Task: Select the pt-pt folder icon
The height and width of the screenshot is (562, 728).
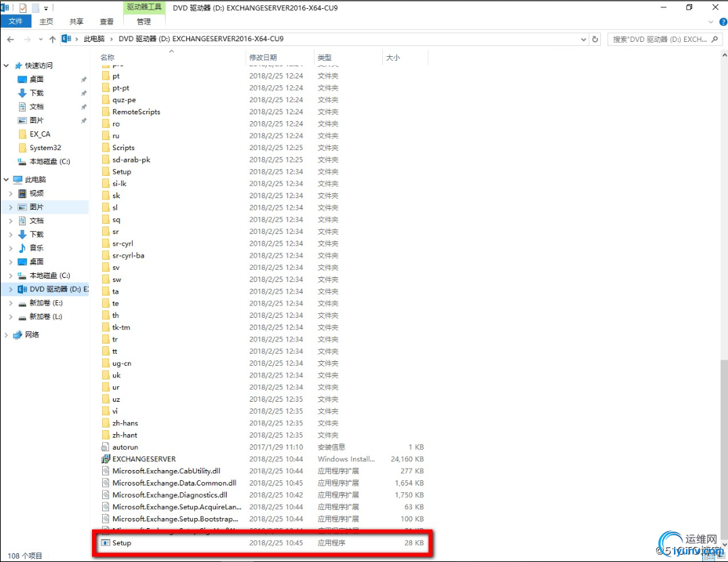Action: (x=106, y=88)
